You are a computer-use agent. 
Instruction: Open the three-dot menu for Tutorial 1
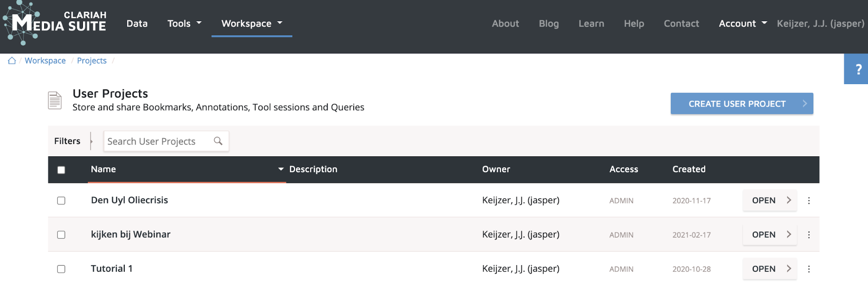coord(808,269)
